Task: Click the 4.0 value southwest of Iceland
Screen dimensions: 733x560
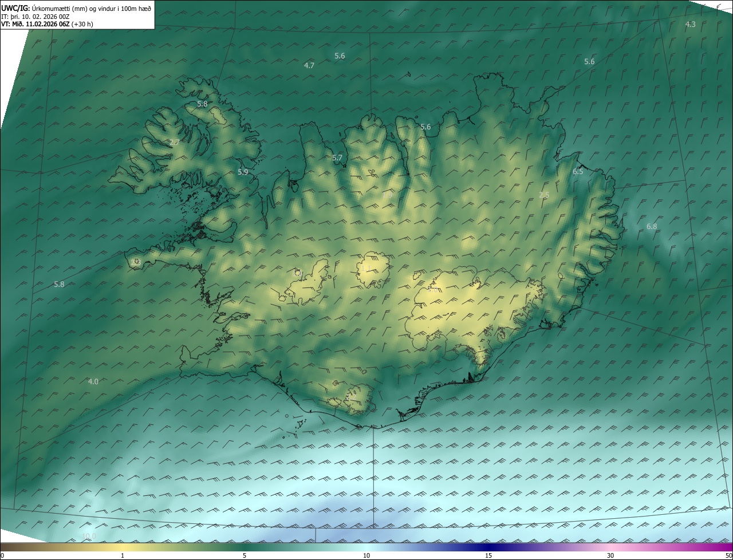Action: [x=93, y=381]
